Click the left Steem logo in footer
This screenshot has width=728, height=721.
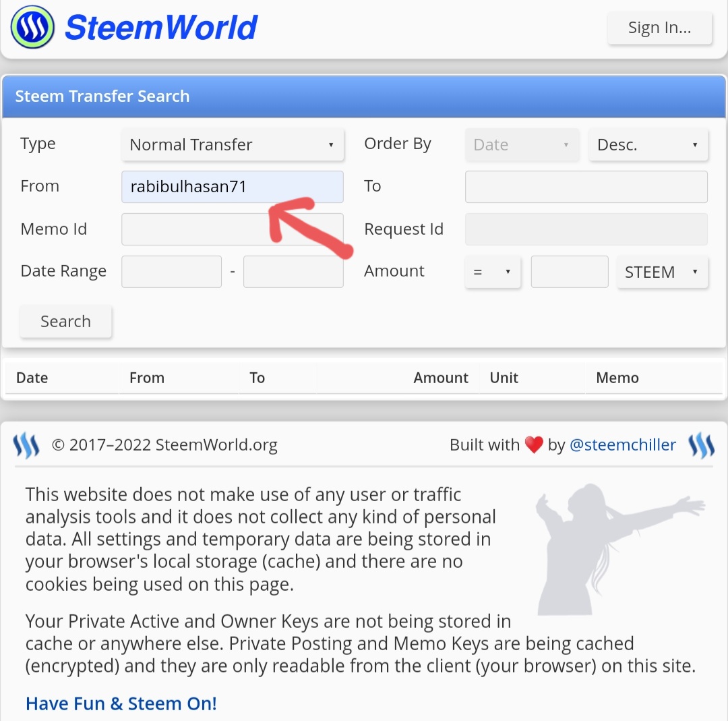pos(26,445)
